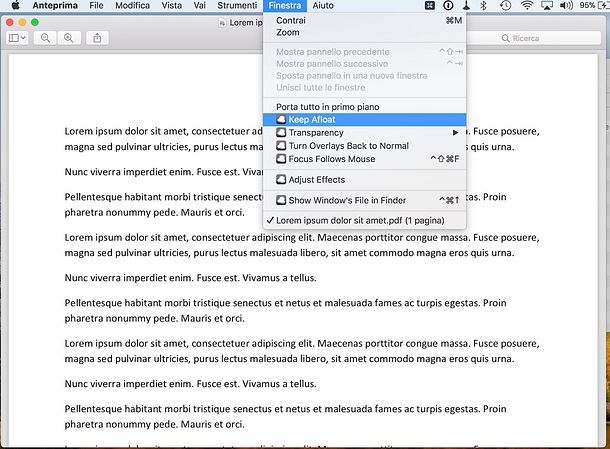Open the sidebar view dropdown
The image size is (610, 449).
18,38
